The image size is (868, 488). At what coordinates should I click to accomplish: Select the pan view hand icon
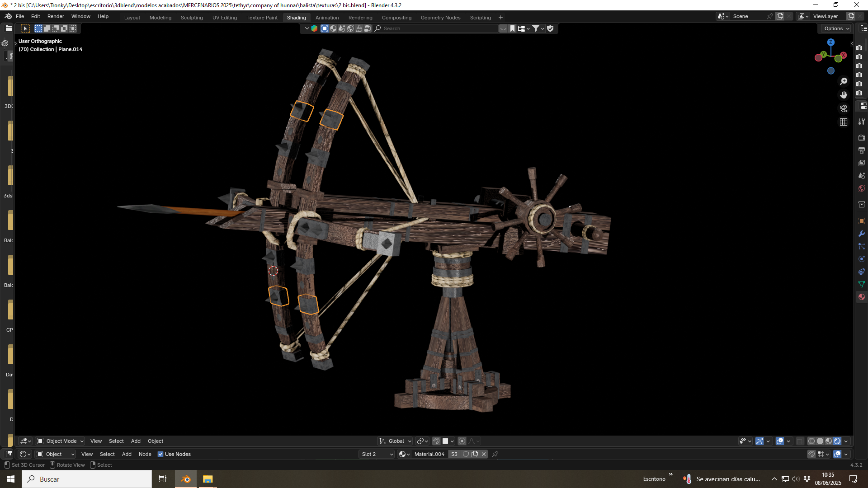click(844, 95)
